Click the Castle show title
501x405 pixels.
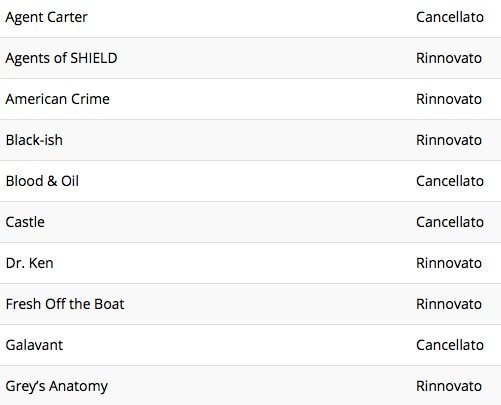25,222
